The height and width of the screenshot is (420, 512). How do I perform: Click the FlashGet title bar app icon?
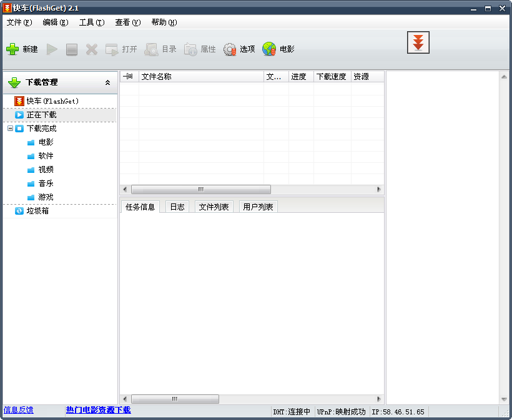[x=7, y=8]
